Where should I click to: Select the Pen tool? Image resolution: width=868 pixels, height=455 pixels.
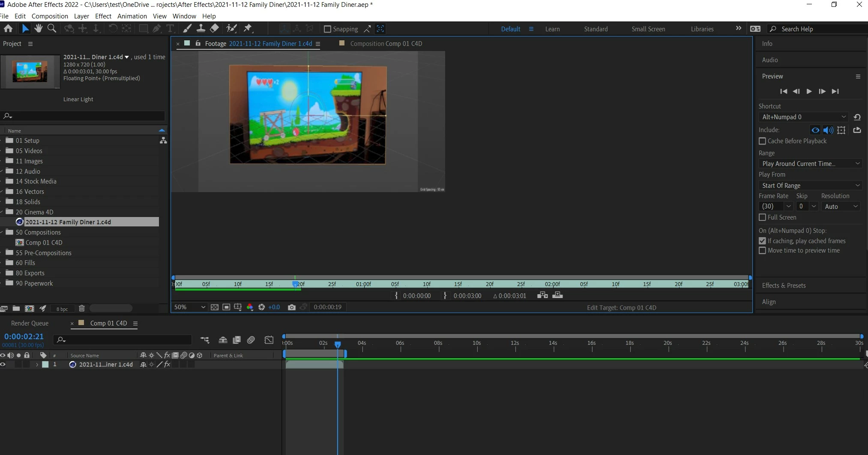click(x=157, y=28)
